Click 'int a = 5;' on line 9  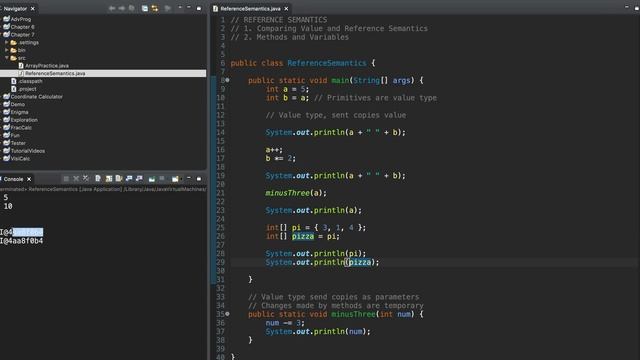287,89
